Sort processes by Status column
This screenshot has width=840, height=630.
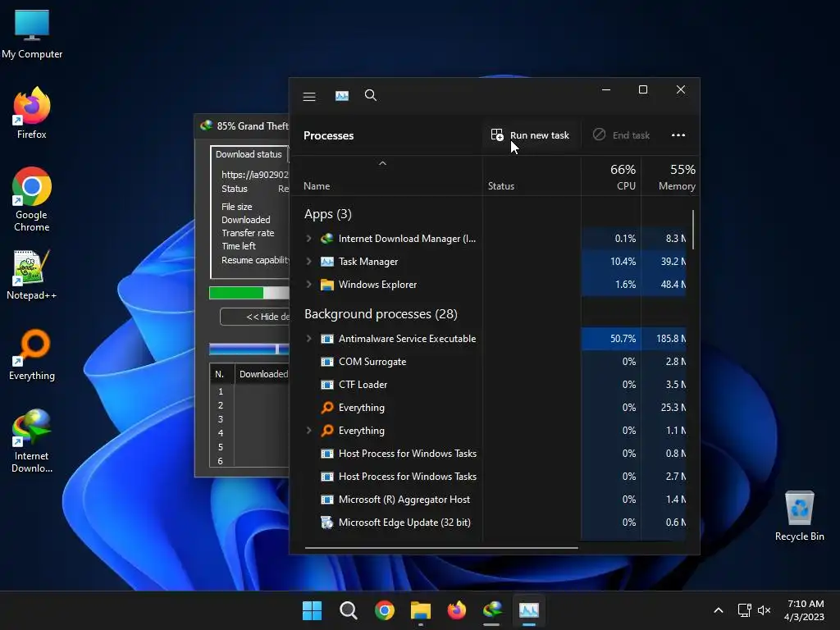(x=501, y=186)
